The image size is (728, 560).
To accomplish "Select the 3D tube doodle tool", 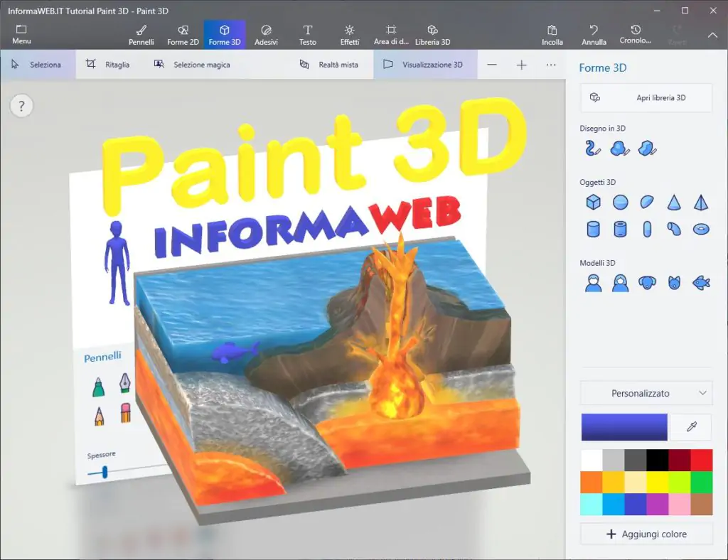I will pyautogui.click(x=593, y=149).
